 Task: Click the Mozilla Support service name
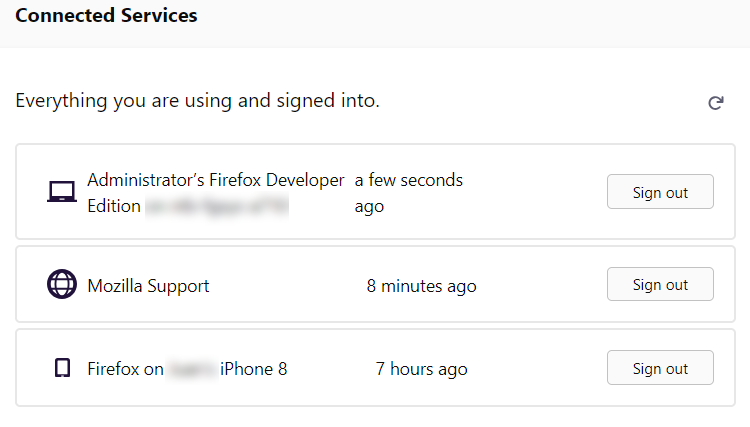coord(148,286)
